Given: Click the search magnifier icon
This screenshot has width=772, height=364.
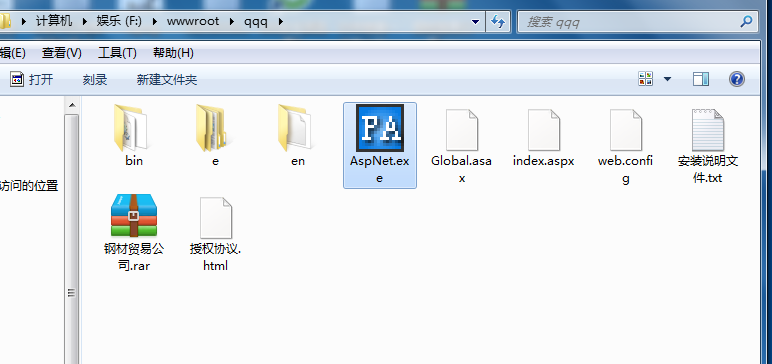Looking at the screenshot, I should [x=746, y=21].
